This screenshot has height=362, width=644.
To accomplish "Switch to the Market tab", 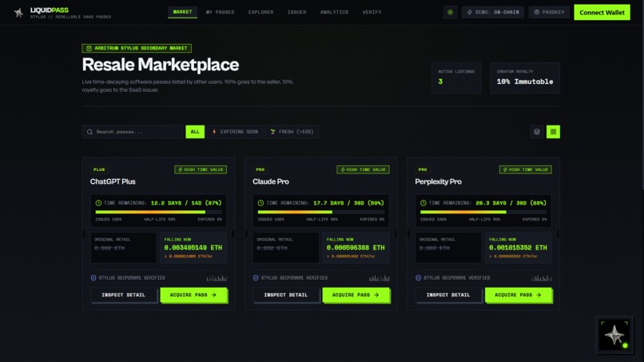I will click(182, 12).
